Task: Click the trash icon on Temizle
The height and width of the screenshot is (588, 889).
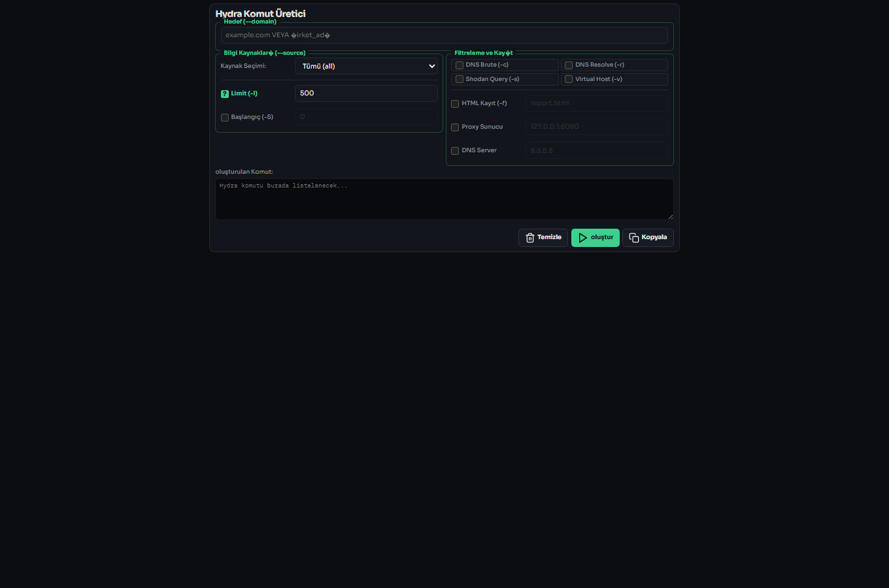Action: (530, 238)
